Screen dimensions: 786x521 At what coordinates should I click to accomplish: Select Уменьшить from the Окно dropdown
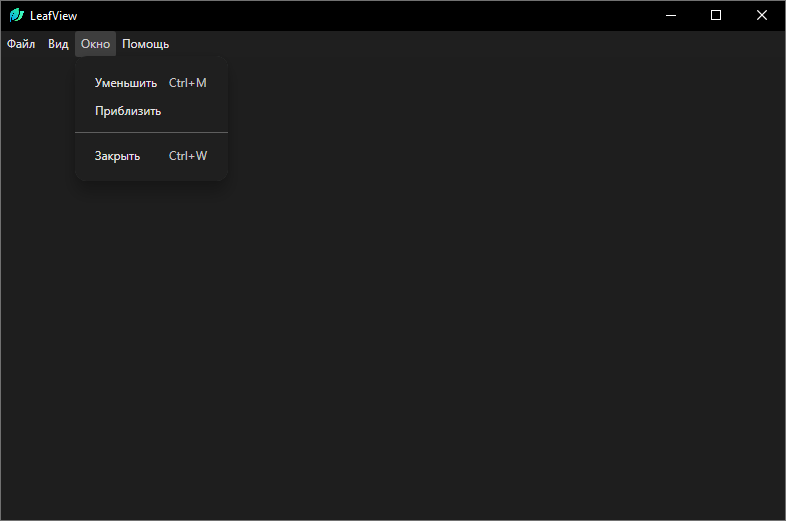[126, 83]
